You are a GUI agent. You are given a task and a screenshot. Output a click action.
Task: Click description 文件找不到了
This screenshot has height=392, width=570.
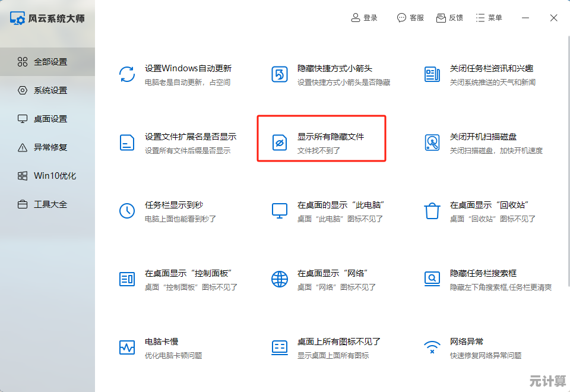pos(319,151)
